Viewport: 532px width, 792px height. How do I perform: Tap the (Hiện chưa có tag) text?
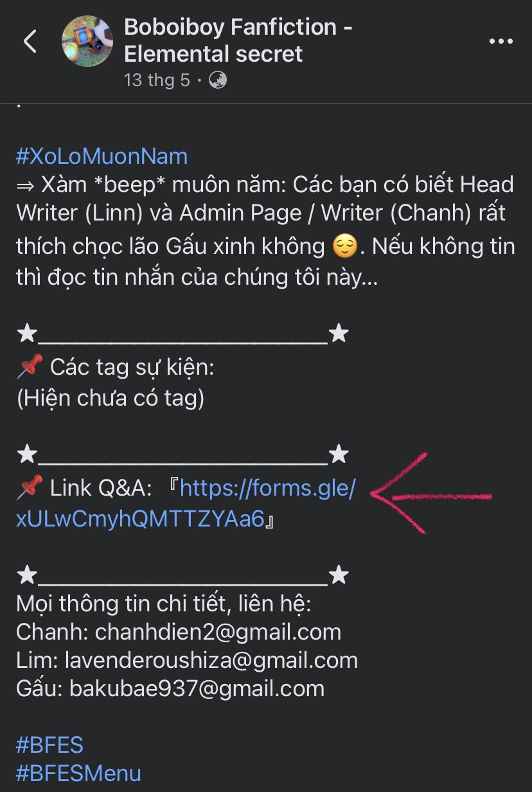tap(110, 399)
